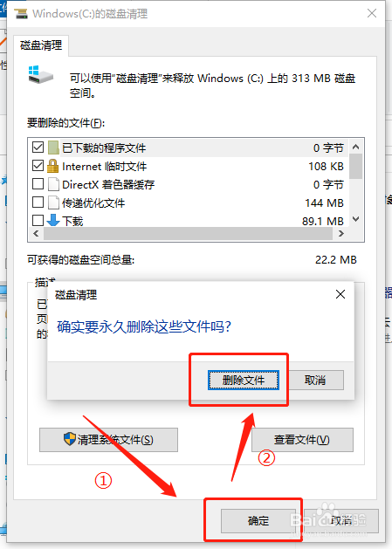Click 取消 in the confirmation dialog
Viewport: 392px width, 549px height.
[x=315, y=380]
